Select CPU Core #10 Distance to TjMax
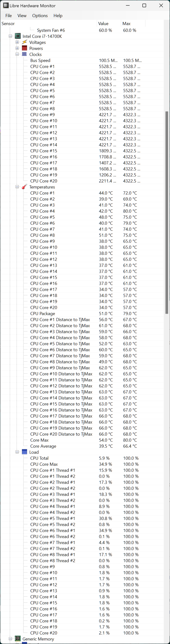 [x=82, y=374]
